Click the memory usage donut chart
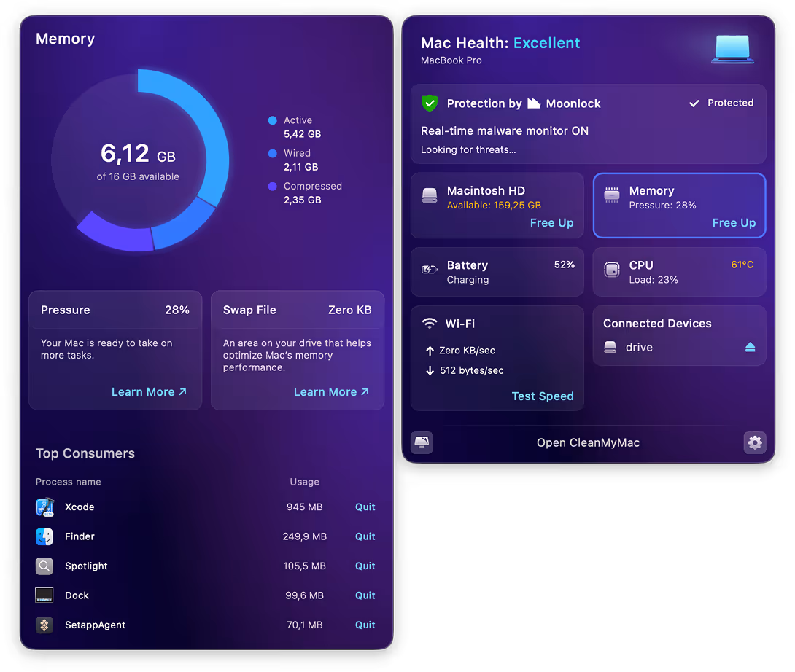The height and width of the screenshot is (672, 795). [140, 160]
